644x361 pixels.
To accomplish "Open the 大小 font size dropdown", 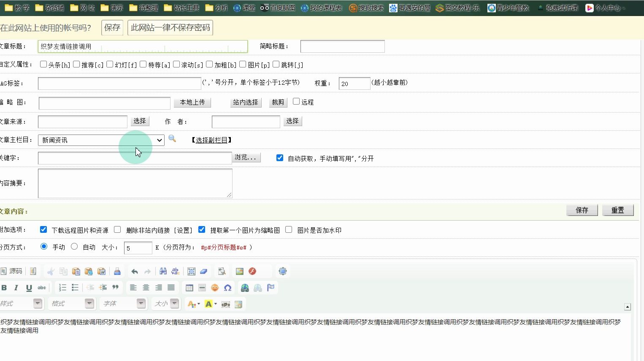I will point(166,304).
